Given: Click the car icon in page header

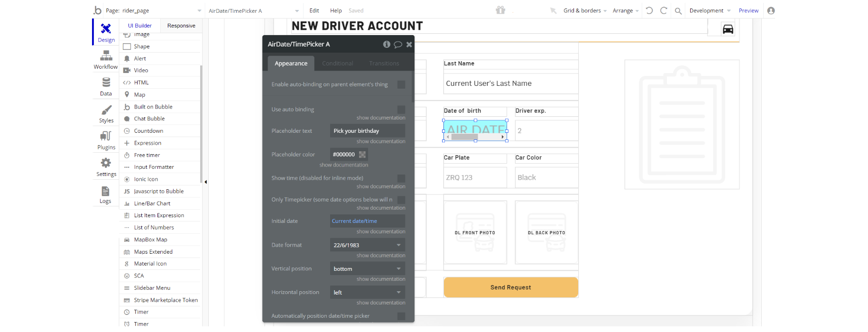Looking at the screenshot, I should pyautogui.click(x=728, y=29).
